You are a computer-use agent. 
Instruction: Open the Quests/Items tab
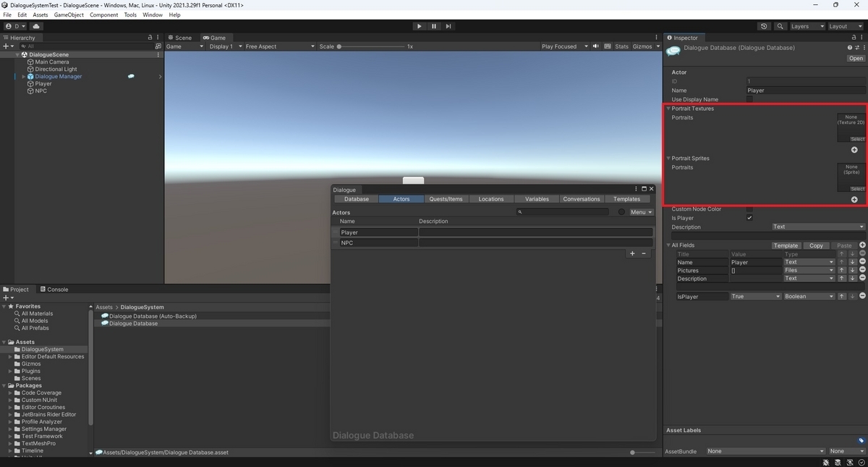446,199
